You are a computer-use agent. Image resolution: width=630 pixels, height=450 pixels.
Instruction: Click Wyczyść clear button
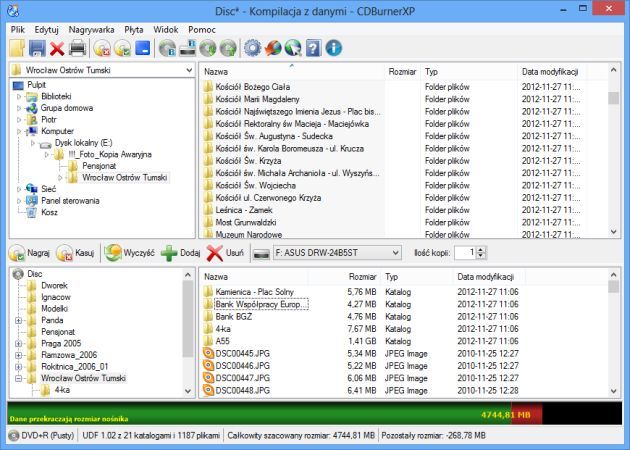coord(129,253)
